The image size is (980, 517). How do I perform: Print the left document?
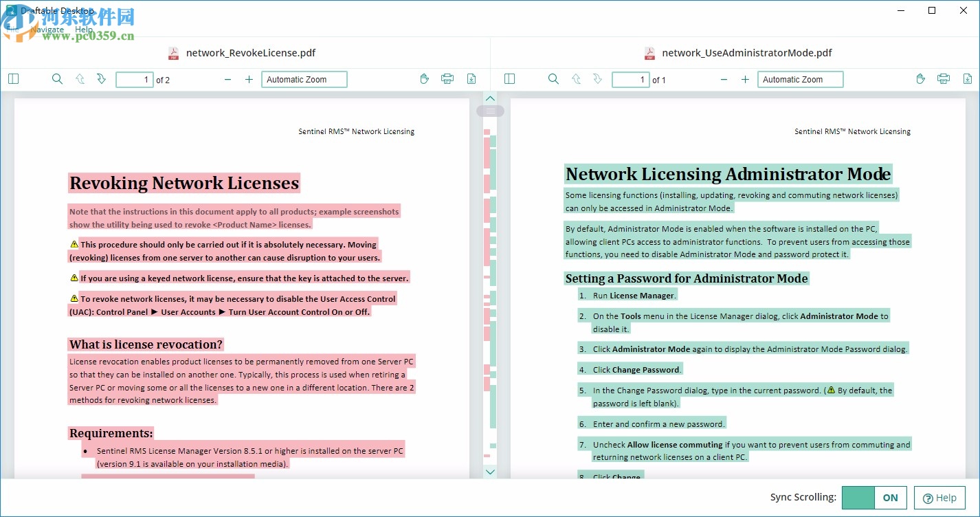point(447,79)
